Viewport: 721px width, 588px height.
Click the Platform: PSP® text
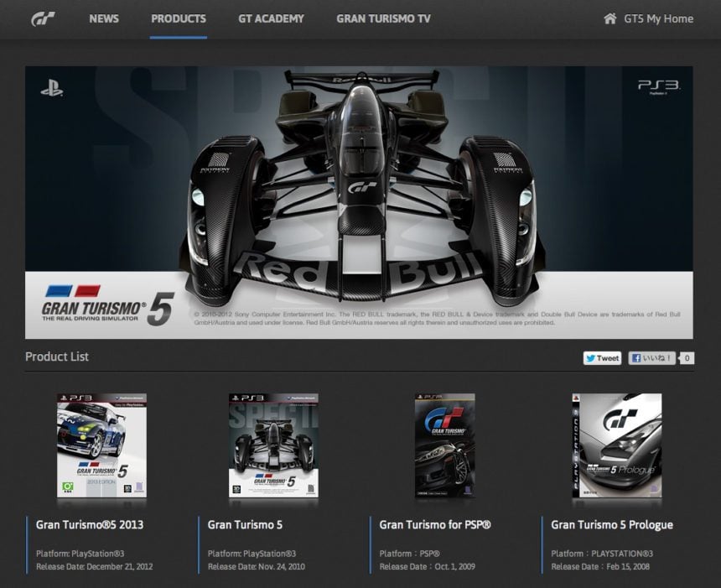(409, 554)
